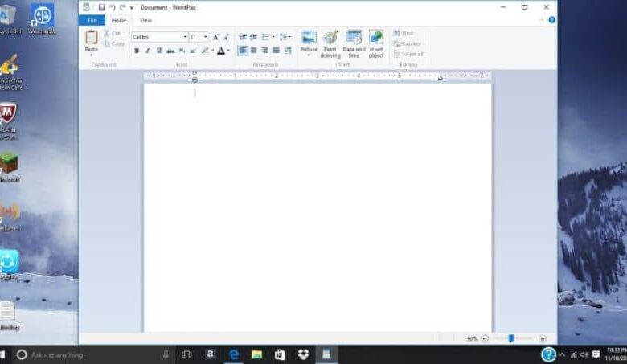
Task: Open the McAfee desktop shortcut
Action: (x=8, y=121)
